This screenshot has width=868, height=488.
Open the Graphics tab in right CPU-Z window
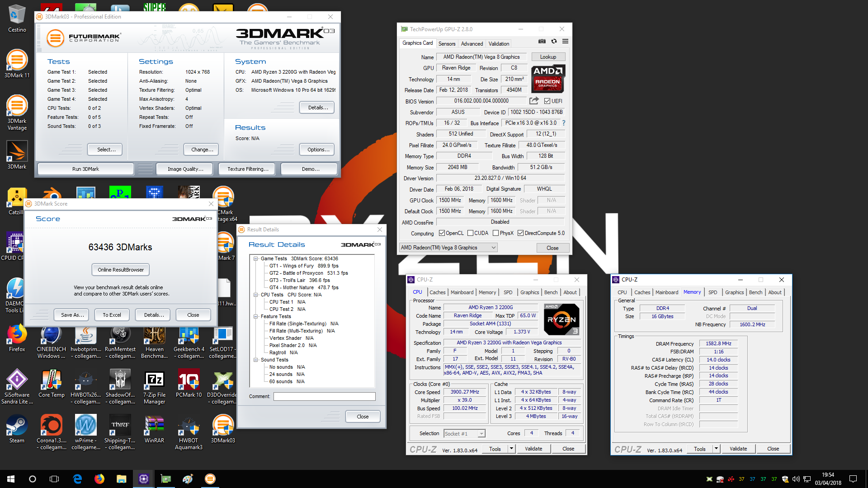(x=734, y=292)
